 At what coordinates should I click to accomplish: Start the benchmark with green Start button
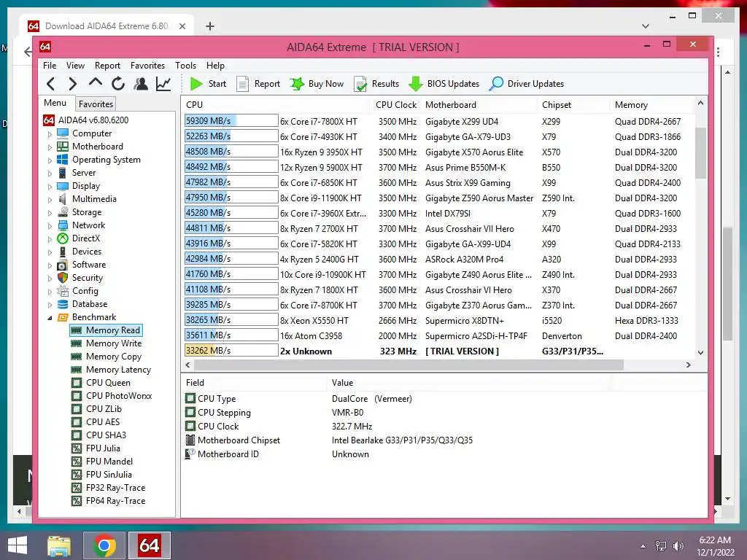(x=208, y=84)
